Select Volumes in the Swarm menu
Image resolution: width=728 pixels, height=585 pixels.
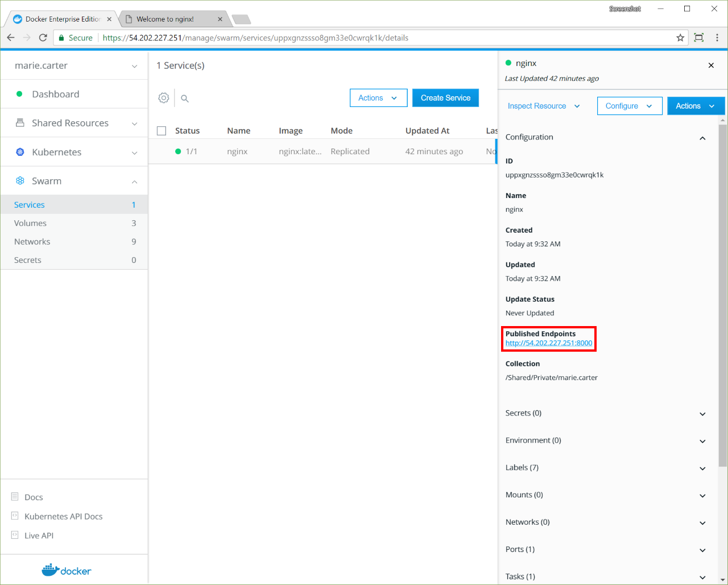tap(31, 223)
